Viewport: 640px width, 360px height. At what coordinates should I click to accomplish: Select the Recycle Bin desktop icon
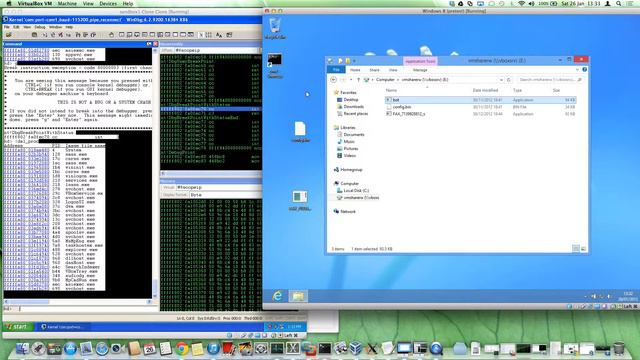[x=275, y=28]
